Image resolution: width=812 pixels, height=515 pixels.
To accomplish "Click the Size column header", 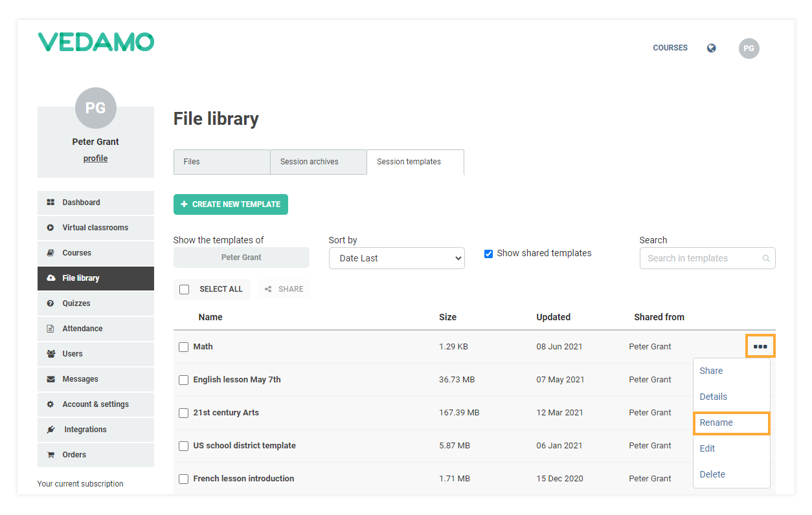I will (447, 317).
